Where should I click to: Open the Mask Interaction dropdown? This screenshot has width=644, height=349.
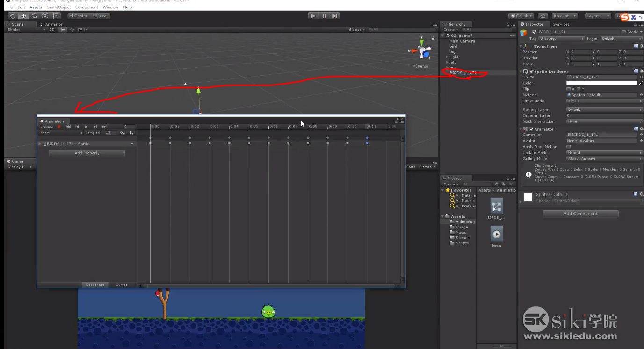coord(604,121)
